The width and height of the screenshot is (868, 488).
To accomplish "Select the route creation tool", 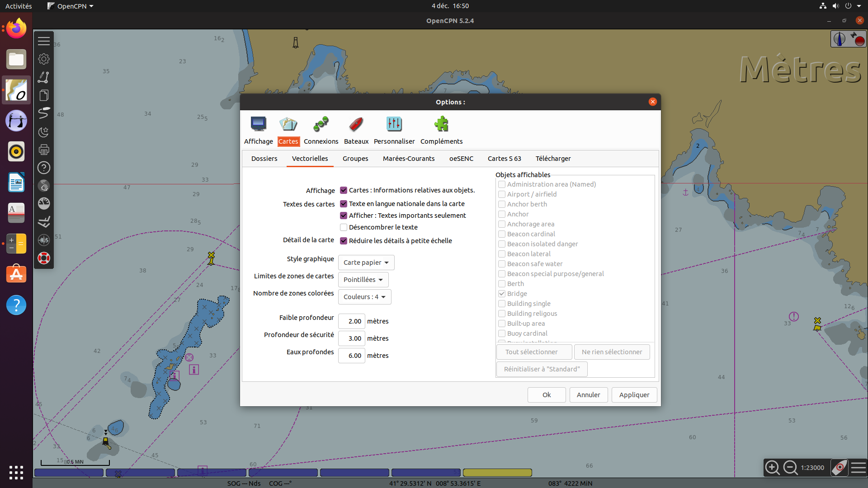I will pos(44,77).
